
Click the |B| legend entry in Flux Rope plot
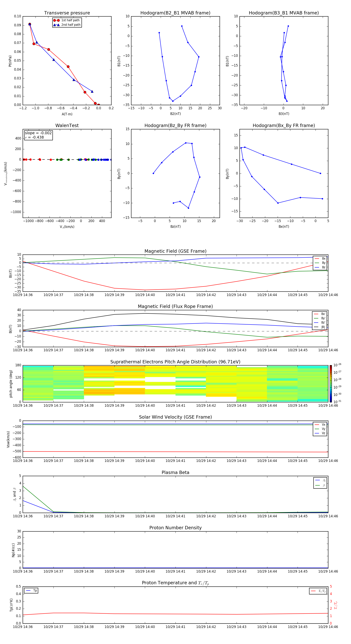[320, 327]
